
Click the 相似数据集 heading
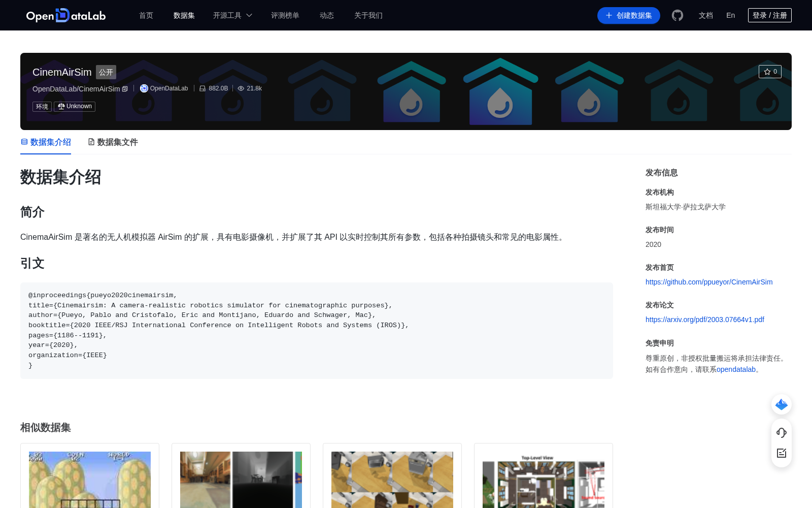point(46,428)
